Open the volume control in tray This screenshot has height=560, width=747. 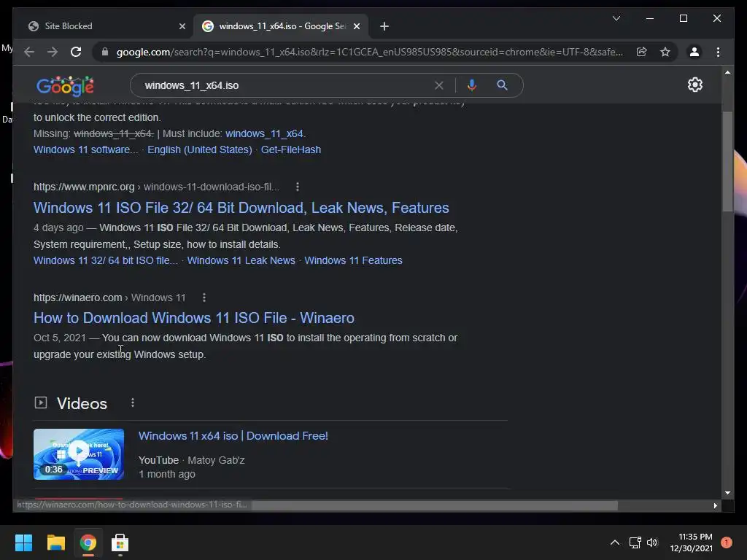[x=652, y=542]
